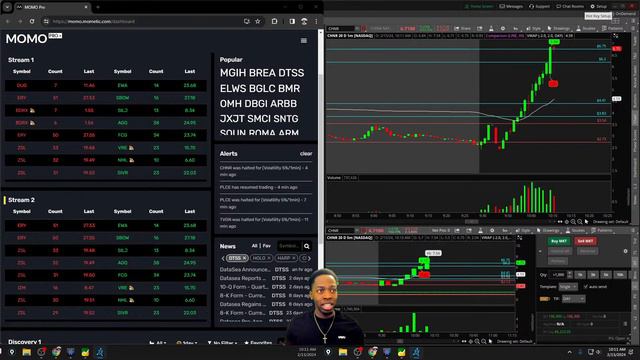Click the Sell MKT button
The image size is (640, 360).
[x=585, y=241]
